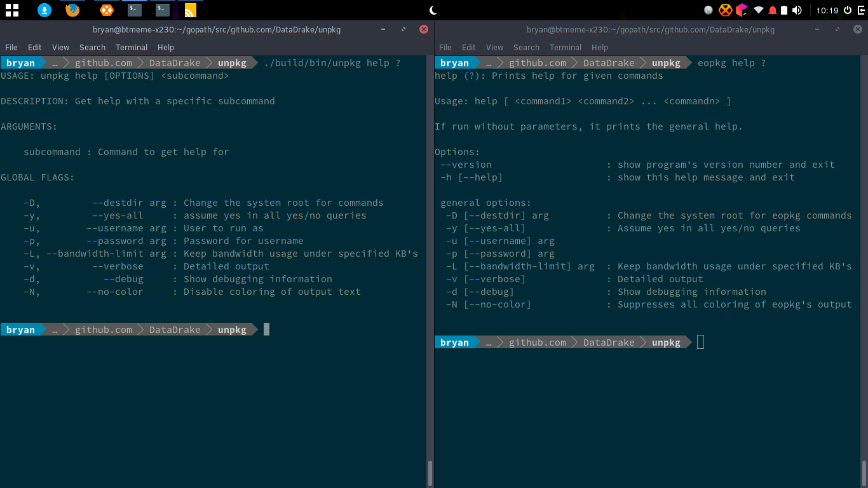The height and width of the screenshot is (488, 868).
Task: Launch Firefox from the top panel
Action: 72,10
